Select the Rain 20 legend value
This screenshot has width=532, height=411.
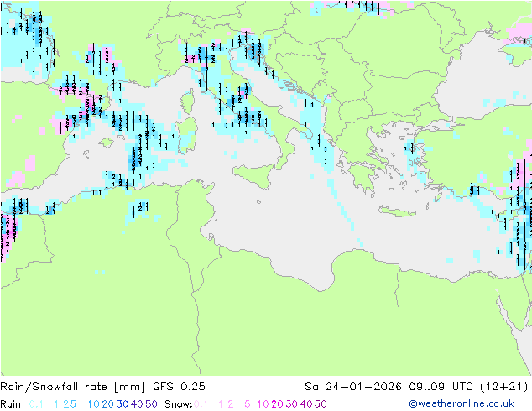tap(107, 404)
